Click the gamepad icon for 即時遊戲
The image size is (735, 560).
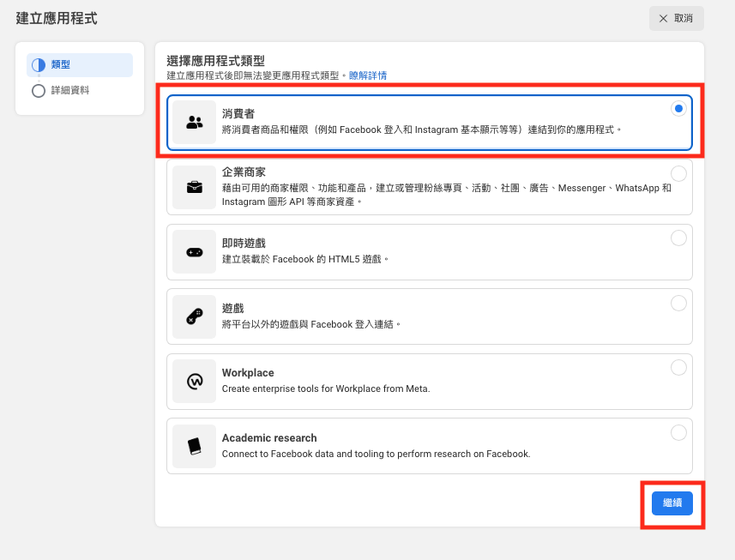pos(195,253)
